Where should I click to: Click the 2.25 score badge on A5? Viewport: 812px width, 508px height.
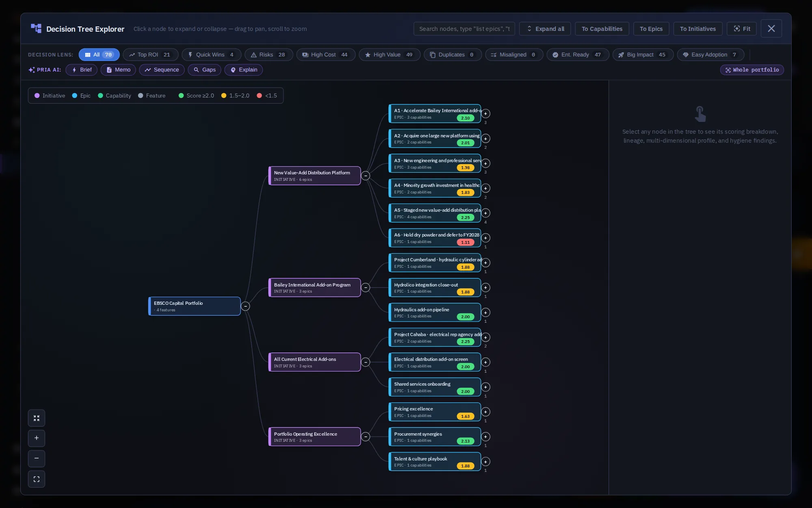pyautogui.click(x=465, y=218)
